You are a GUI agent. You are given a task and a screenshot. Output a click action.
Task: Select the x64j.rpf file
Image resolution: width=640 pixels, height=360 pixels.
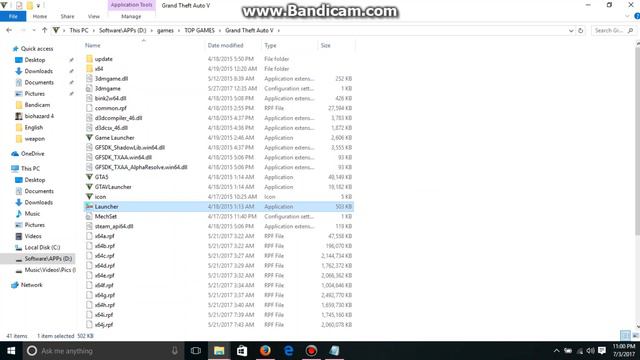click(104, 324)
